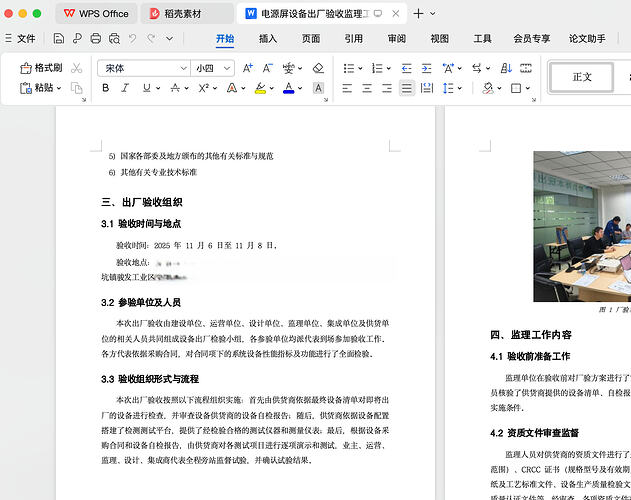631x500 pixels.
Task: Align text left
Action: point(347,88)
